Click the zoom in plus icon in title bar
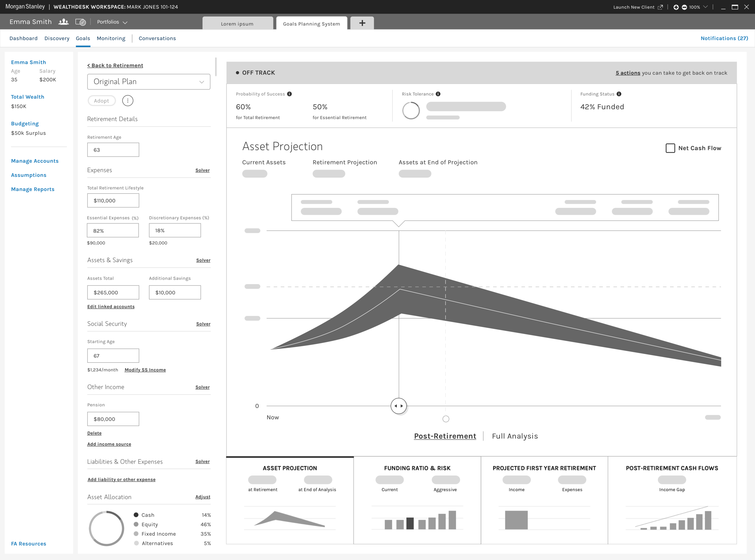The width and height of the screenshot is (755, 560). [676, 7]
